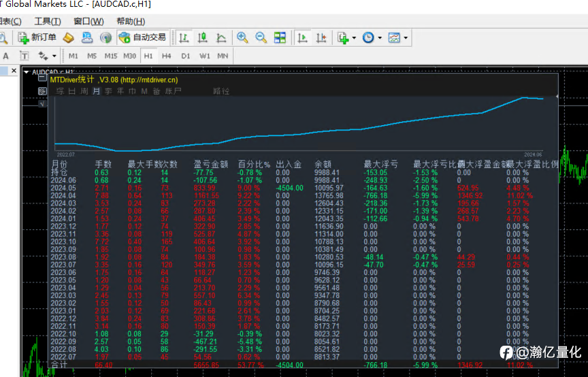
Task: Select M30 timeframe
Action: point(129,56)
